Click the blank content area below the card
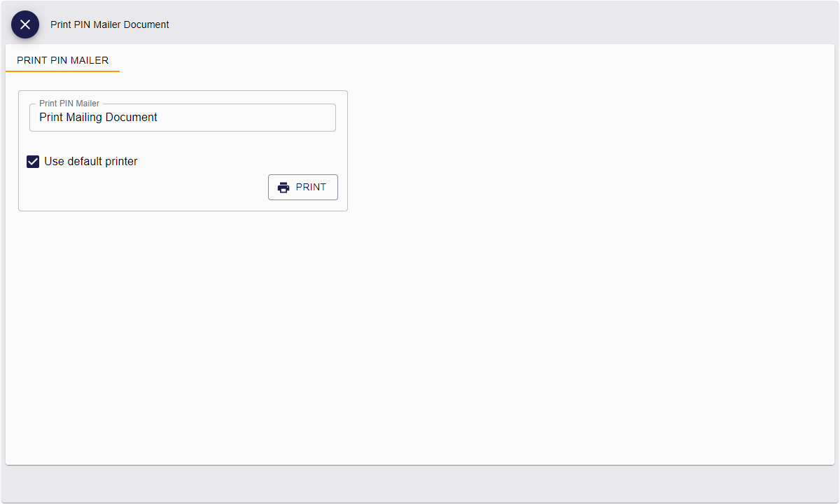This screenshot has width=840, height=504. point(420,336)
